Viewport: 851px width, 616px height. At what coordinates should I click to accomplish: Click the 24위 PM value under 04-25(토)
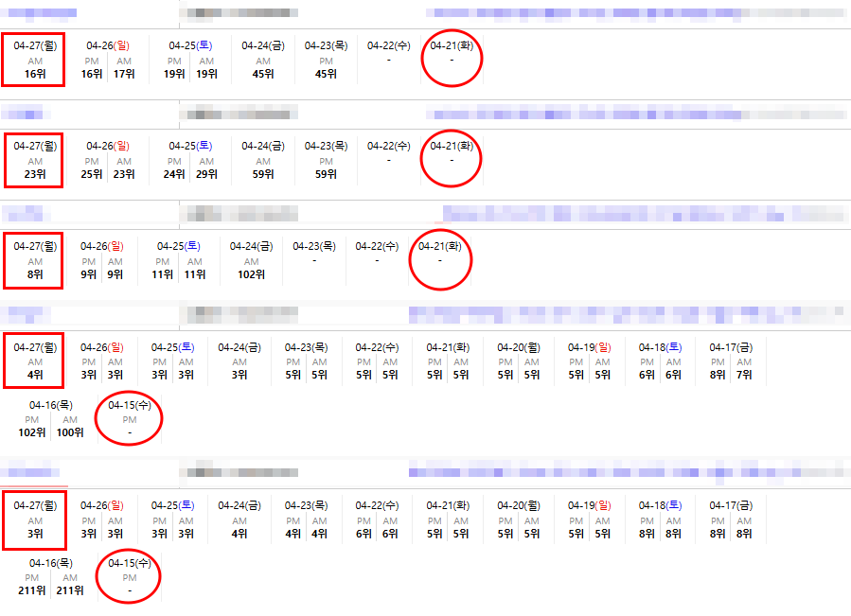tap(174, 174)
